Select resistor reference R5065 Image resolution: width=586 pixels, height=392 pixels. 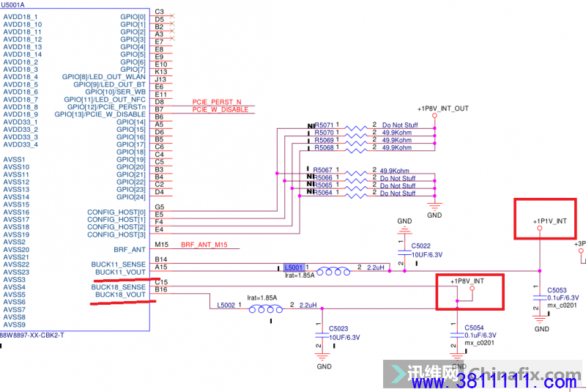(x=322, y=185)
